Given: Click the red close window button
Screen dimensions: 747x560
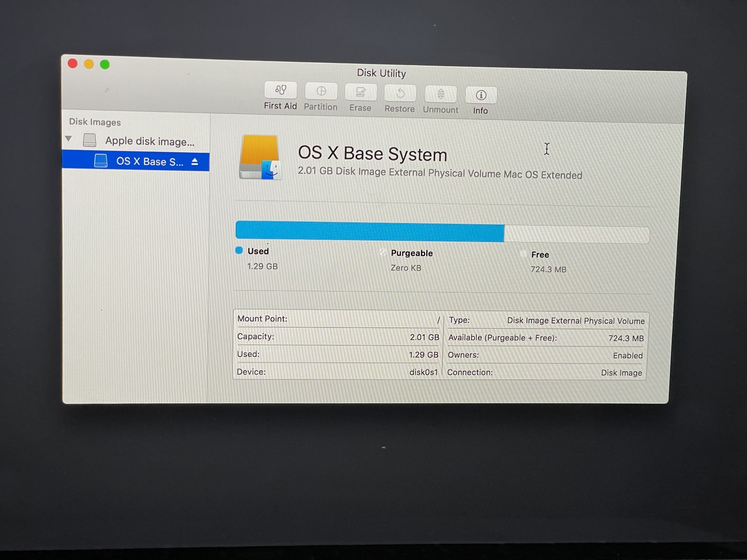Looking at the screenshot, I should point(73,63).
